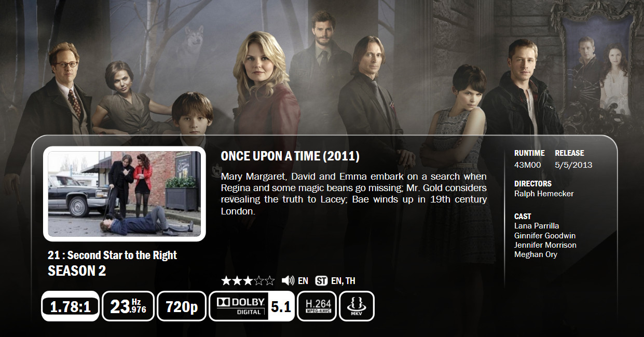Viewport: 644px width, 337px height.
Task: Click director name Ralph Hemecker
Action: point(544,194)
